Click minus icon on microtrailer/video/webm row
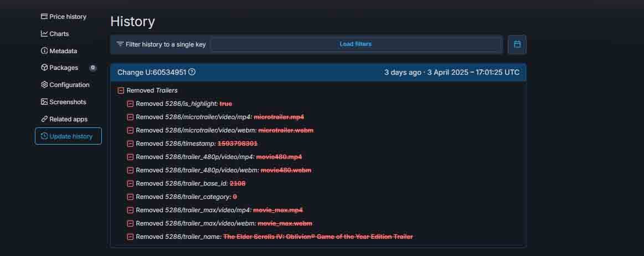644x256 pixels. tap(130, 130)
